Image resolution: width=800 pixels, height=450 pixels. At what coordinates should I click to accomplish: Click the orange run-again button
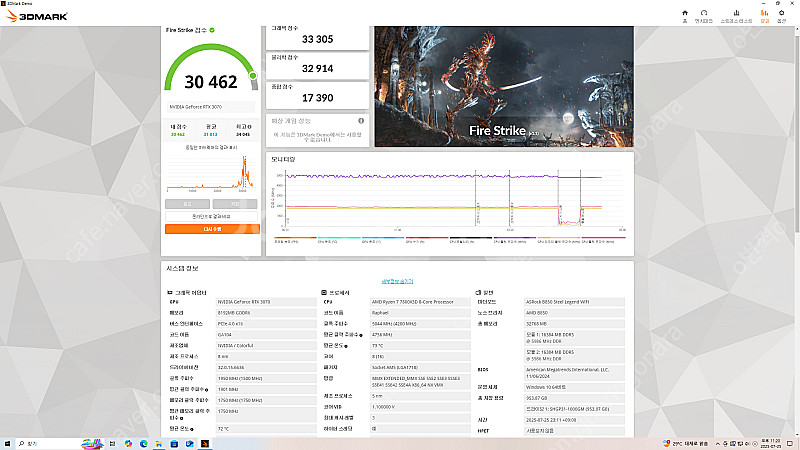212,229
